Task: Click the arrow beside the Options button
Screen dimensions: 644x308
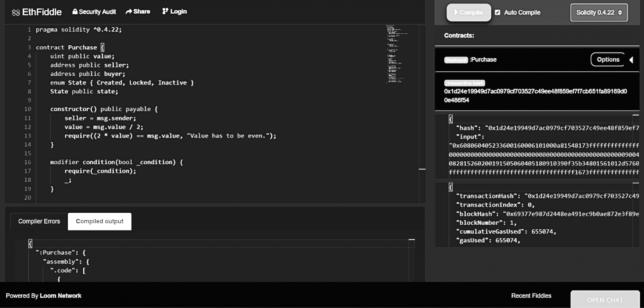Action: point(631,60)
